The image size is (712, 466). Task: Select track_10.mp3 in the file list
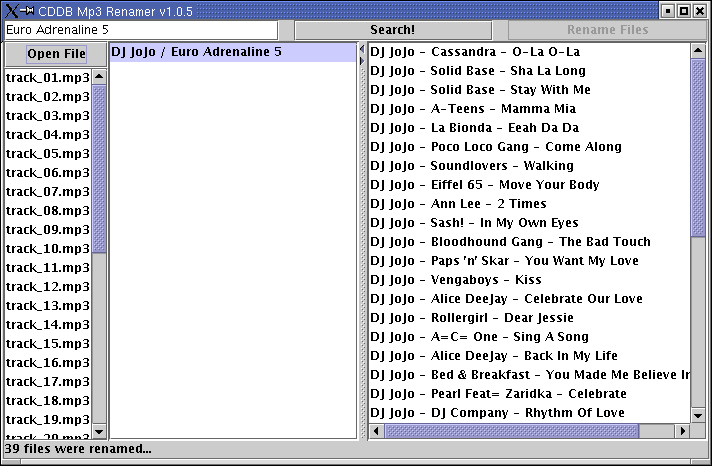pyautogui.click(x=48, y=249)
